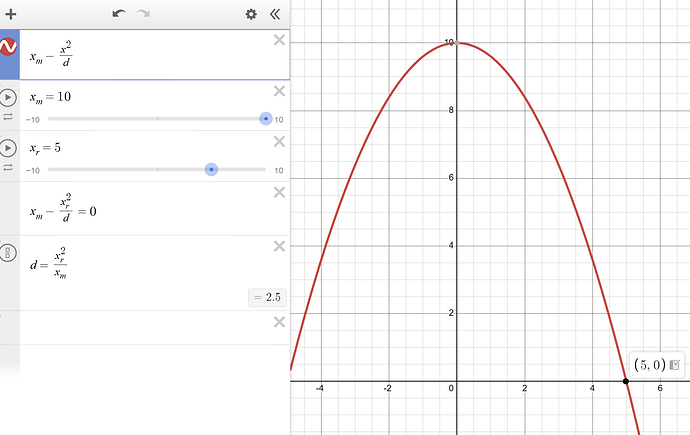The height and width of the screenshot is (435, 690).
Task: Click the empty expression row at bottom
Action: click(145, 328)
